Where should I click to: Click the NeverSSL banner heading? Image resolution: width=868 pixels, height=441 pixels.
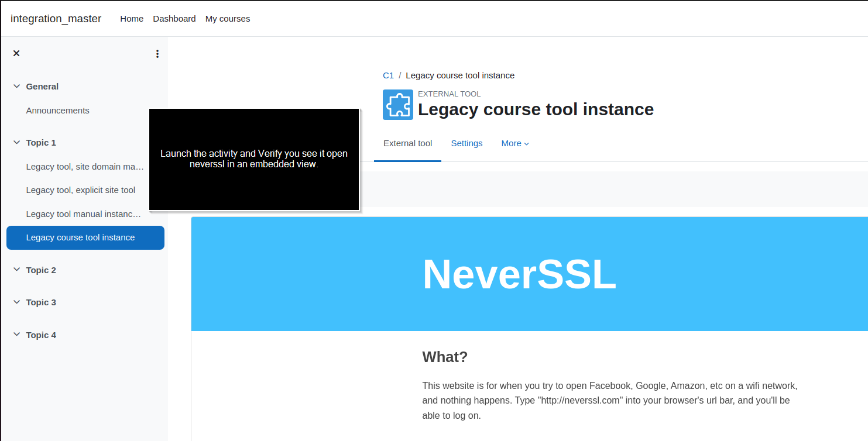click(519, 274)
